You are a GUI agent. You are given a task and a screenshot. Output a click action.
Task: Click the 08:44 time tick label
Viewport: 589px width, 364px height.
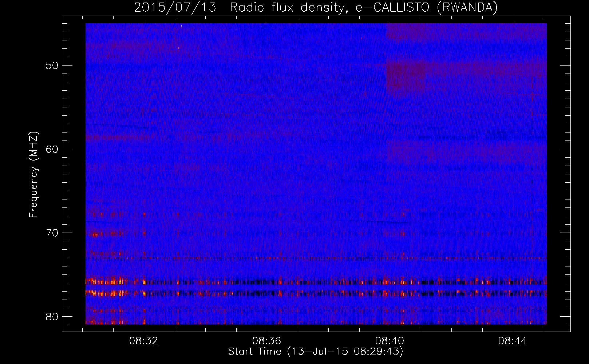[x=513, y=341]
